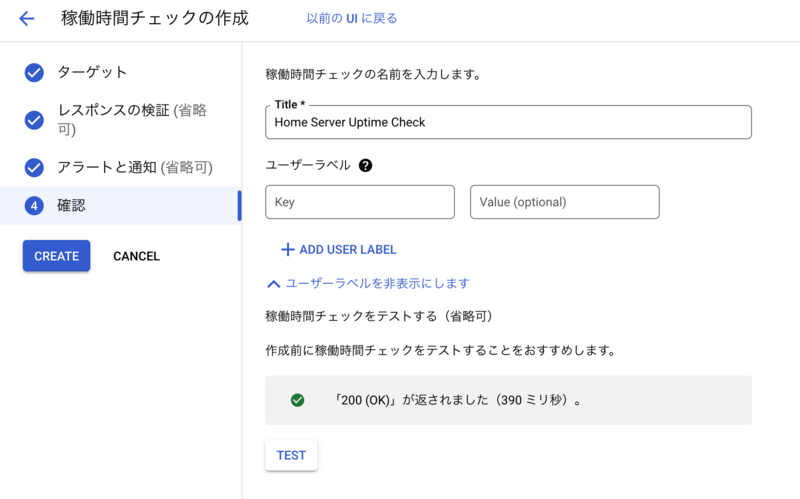
Task: Click the checkmark icon beside ターゲット
Action: (34, 72)
